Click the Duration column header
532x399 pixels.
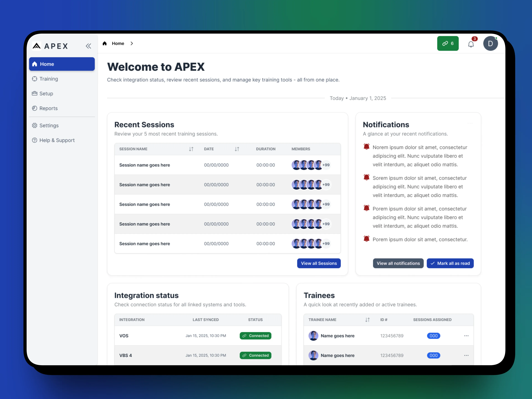click(x=266, y=149)
